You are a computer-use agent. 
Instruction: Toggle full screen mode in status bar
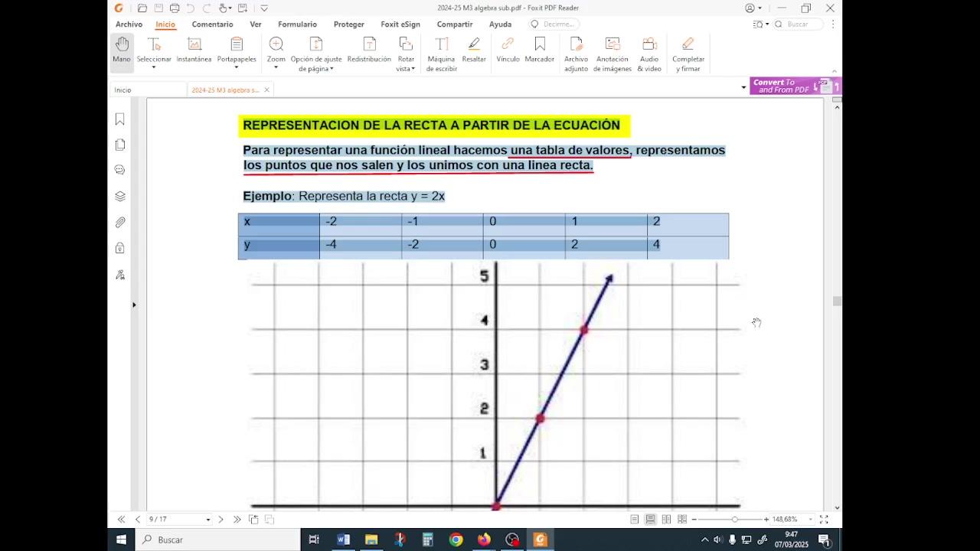[824, 520]
